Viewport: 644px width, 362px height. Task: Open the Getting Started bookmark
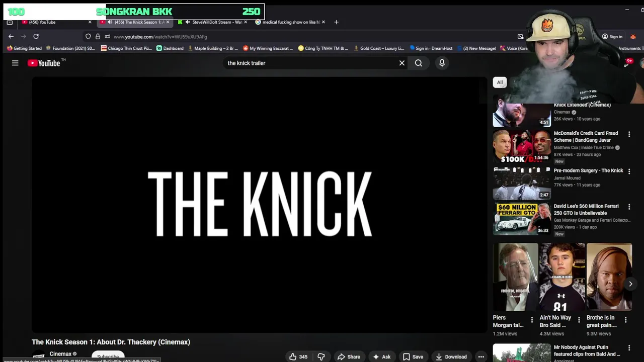point(24,48)
